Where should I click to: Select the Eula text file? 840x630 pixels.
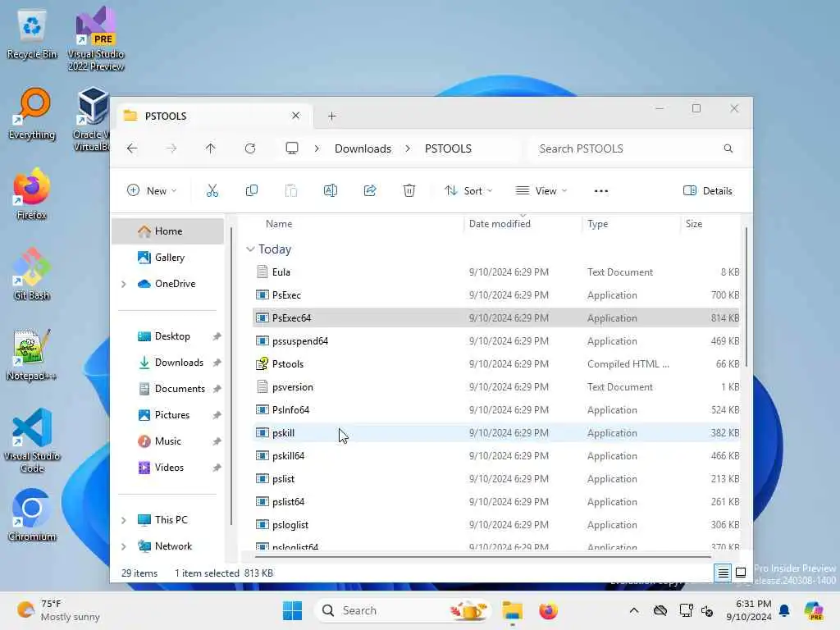495,272
